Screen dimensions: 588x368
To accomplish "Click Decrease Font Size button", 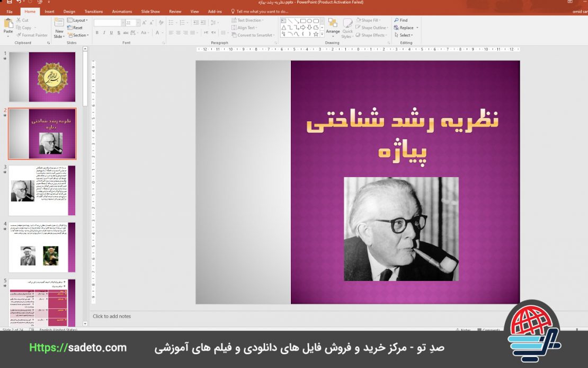I will click(152, 23).
